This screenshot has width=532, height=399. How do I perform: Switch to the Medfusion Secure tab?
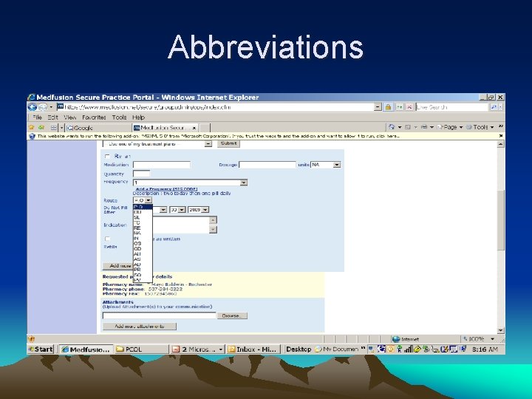166,128
